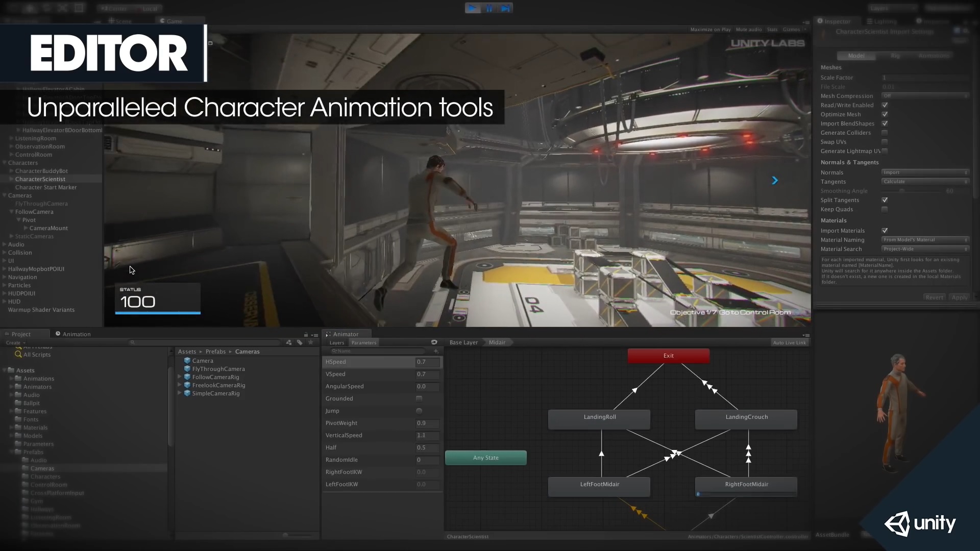Click the HSpeed value field
This screenshot has width=980, height=551.
pyautogui.click(x=427, y=362)
